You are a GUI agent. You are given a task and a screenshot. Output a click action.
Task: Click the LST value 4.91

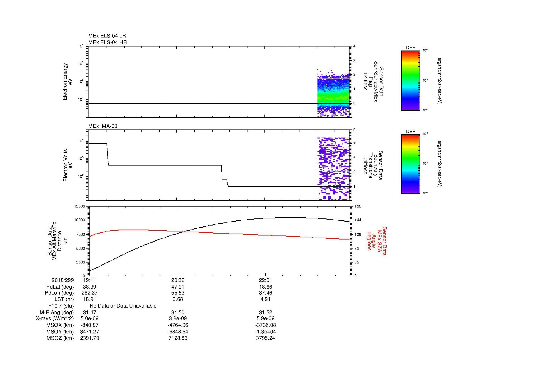(266, 299)
